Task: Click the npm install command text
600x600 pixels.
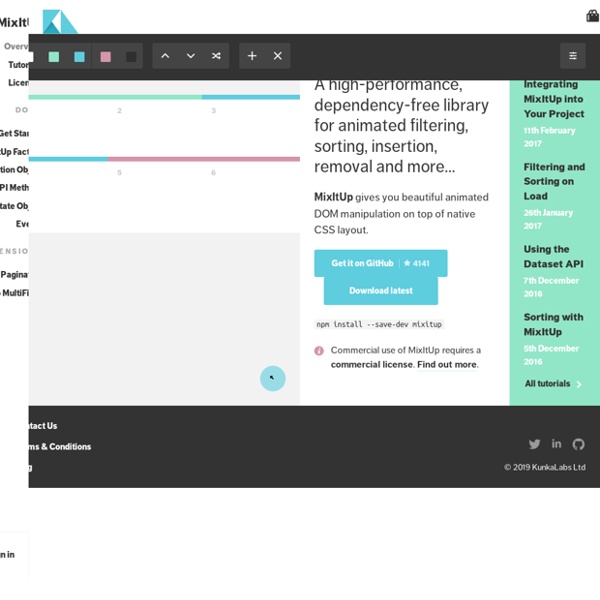Action: [379, 324]
